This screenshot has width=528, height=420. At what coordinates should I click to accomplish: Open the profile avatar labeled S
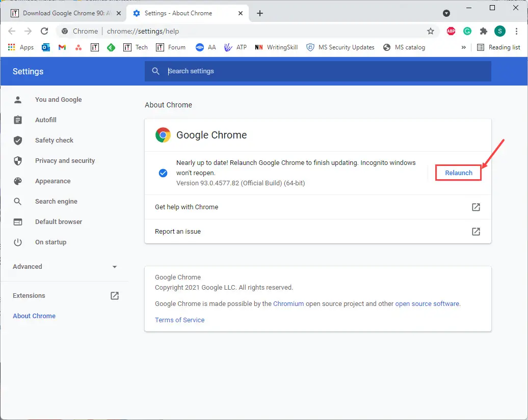point(499,31)
